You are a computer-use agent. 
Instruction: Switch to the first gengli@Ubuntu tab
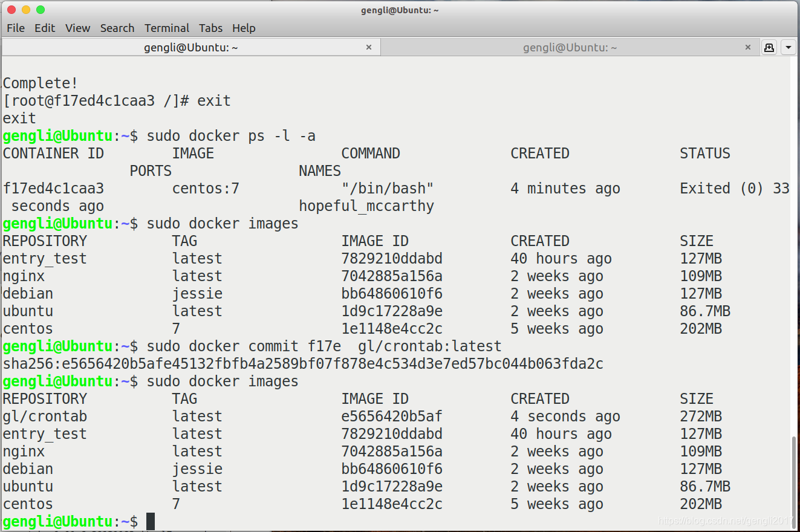(190, 47)
